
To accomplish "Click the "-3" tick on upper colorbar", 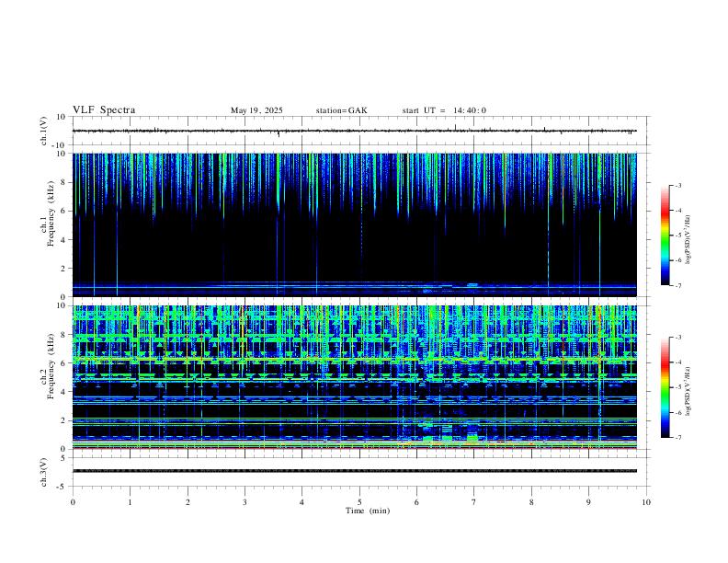I will click(x=678, y=185).
